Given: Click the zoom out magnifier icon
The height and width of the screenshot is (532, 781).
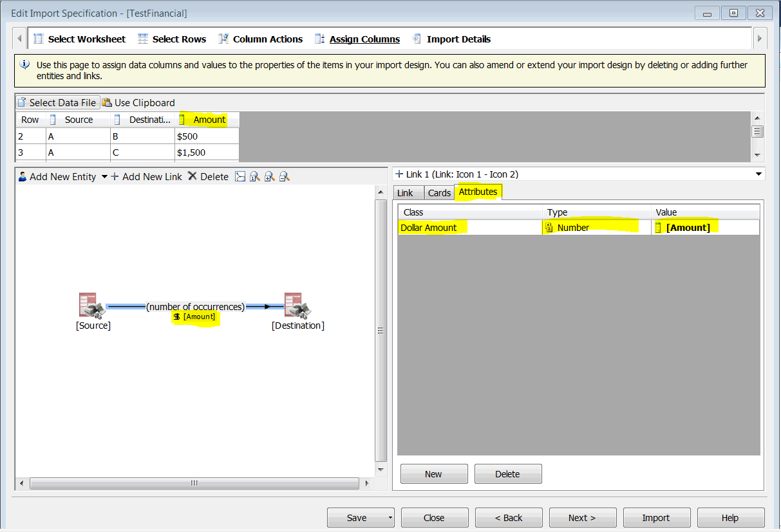Looking at the screenshot, I should [284, 176].
